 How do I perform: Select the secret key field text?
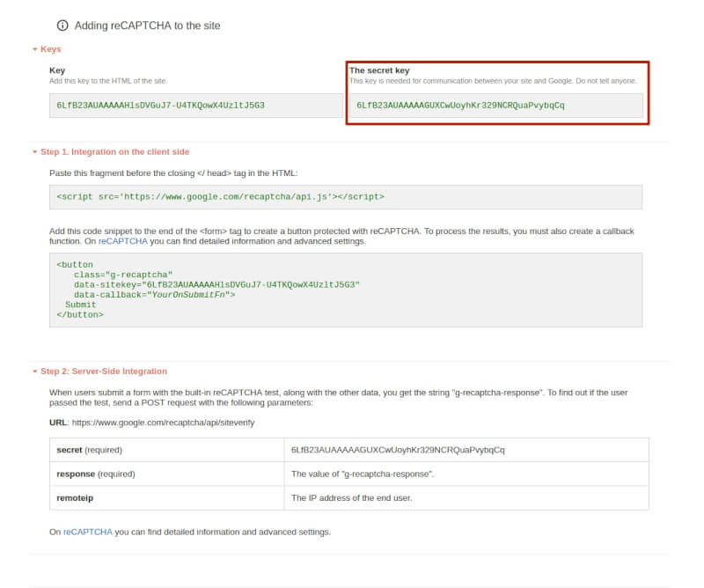460,106
